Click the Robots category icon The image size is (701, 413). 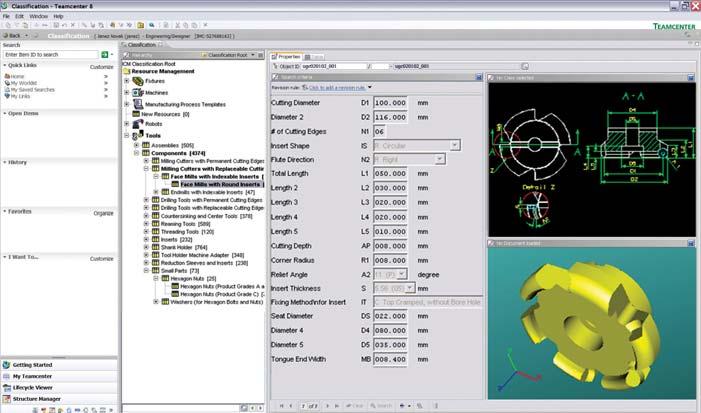(137, 125)
